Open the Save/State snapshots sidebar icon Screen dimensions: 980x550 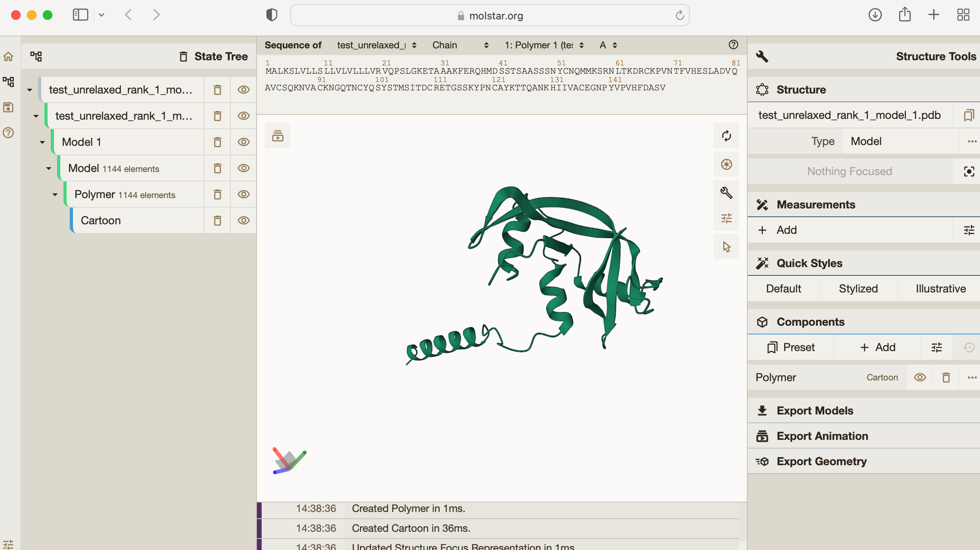click(x=8, y=107)
